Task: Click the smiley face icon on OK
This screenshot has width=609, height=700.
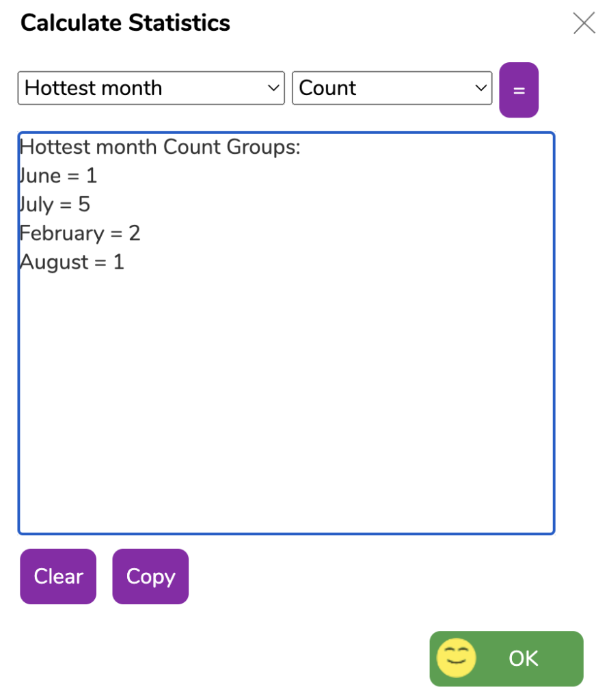Action: (x=456, y=658)
